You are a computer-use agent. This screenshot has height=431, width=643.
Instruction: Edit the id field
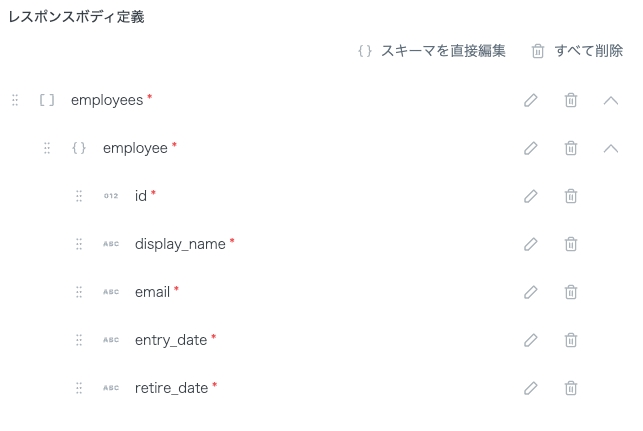(531, 196)
